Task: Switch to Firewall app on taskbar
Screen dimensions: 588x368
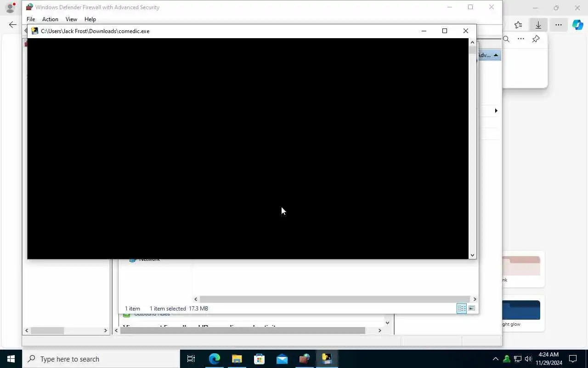Action: click(x=304, y=359)
